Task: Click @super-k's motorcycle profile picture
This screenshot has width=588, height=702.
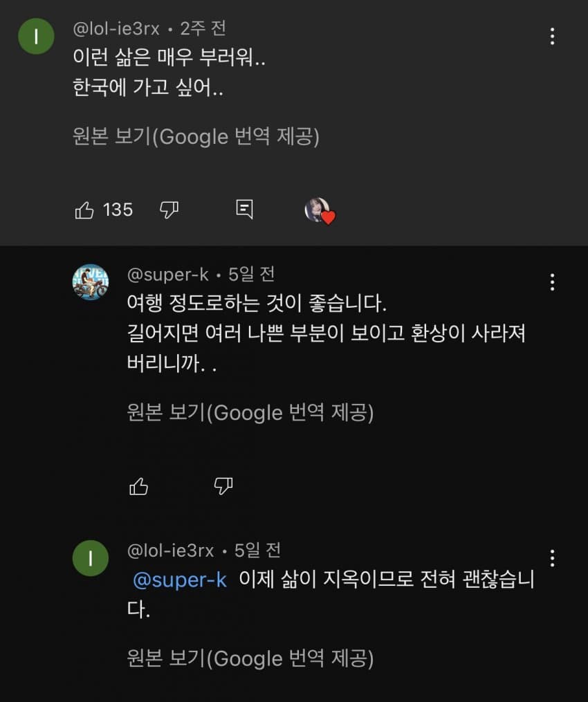Action: (x=91, y=282)
